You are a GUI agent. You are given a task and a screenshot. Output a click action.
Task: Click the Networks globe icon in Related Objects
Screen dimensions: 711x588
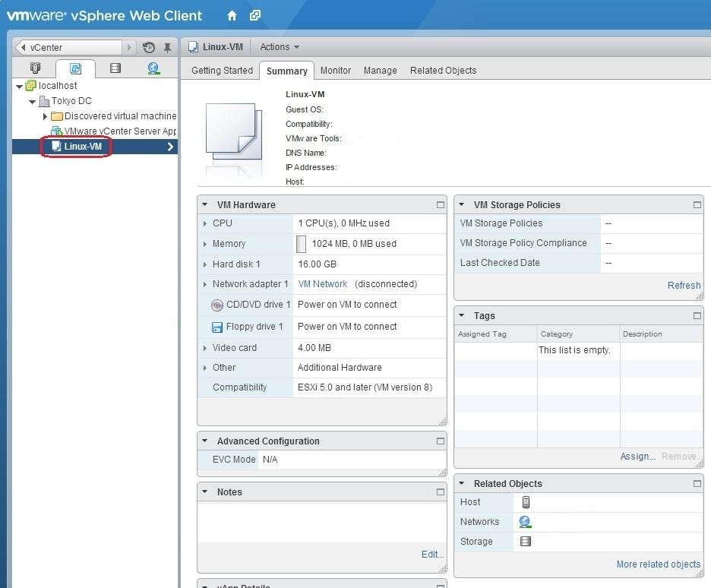click(x=525, y=522)
